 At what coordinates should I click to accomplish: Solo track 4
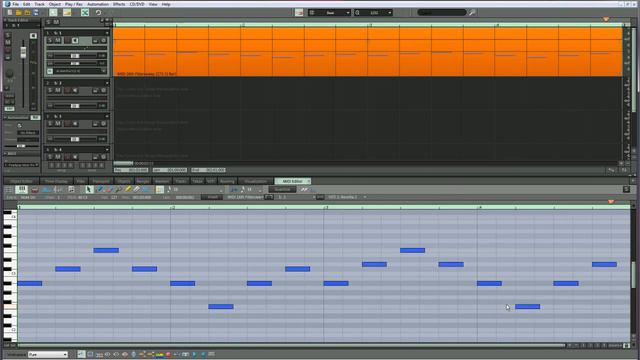tap(50, 157)
